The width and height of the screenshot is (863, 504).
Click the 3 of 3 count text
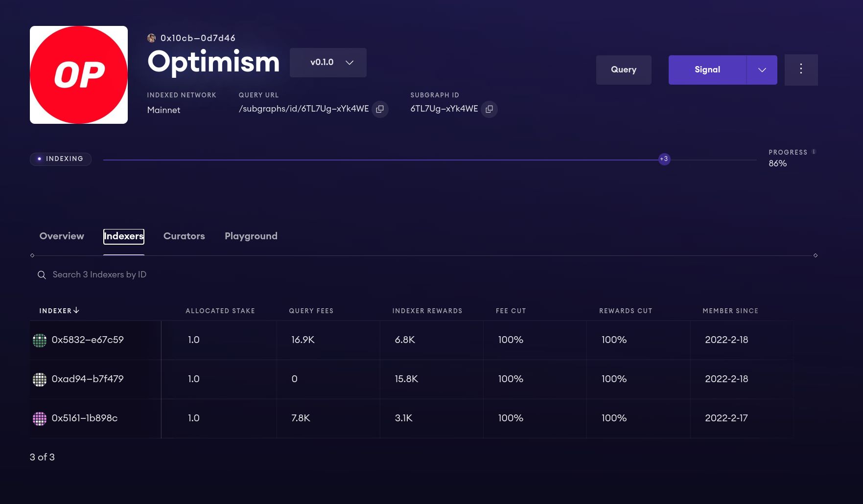[42, 458]
